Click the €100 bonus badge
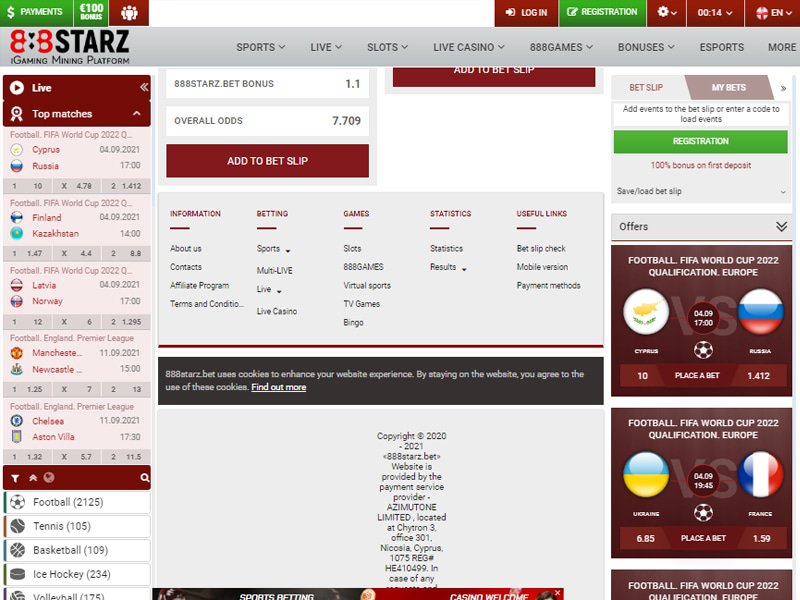 pyautogui.click(x=91, y=12)
